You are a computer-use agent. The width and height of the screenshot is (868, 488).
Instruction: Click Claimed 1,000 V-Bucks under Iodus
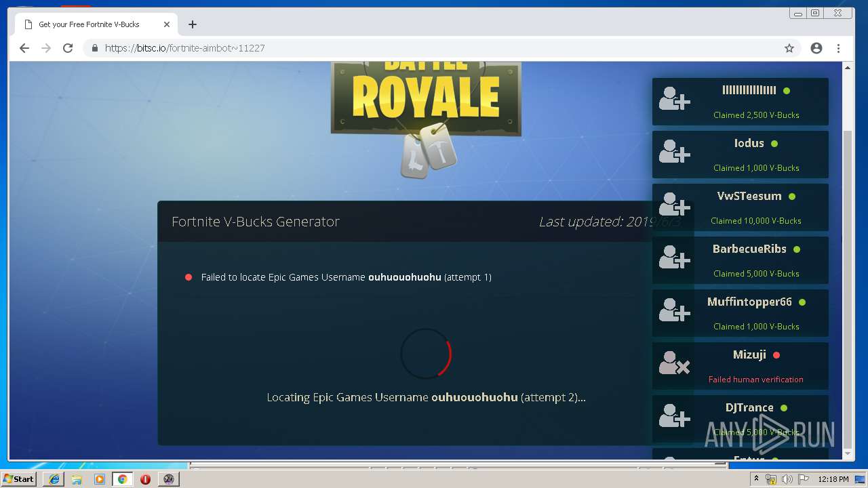click(x=756, y=168)
